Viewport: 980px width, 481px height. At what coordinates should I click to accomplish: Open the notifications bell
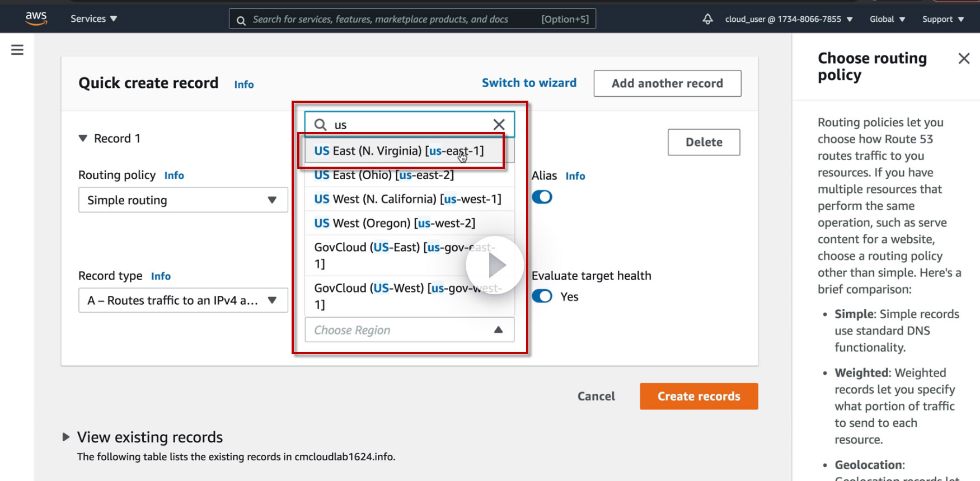[707, 19]
